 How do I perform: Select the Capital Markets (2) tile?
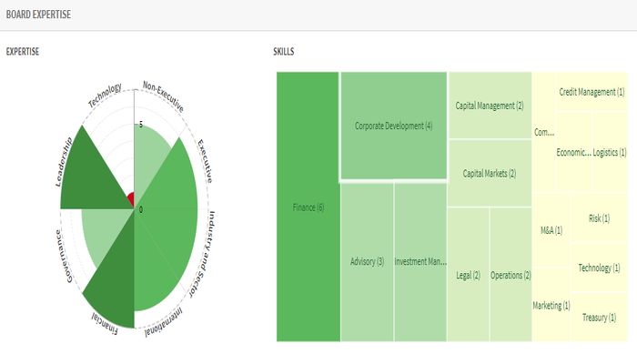click(x=490, y=173)
